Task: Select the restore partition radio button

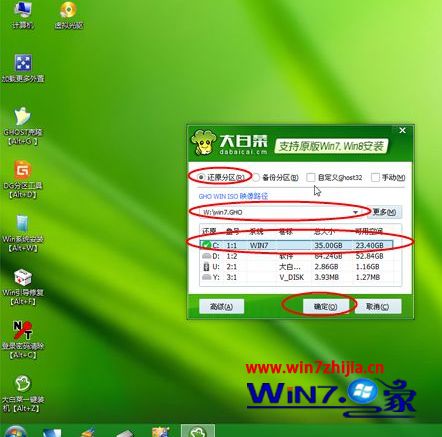Action: (201, 177)
